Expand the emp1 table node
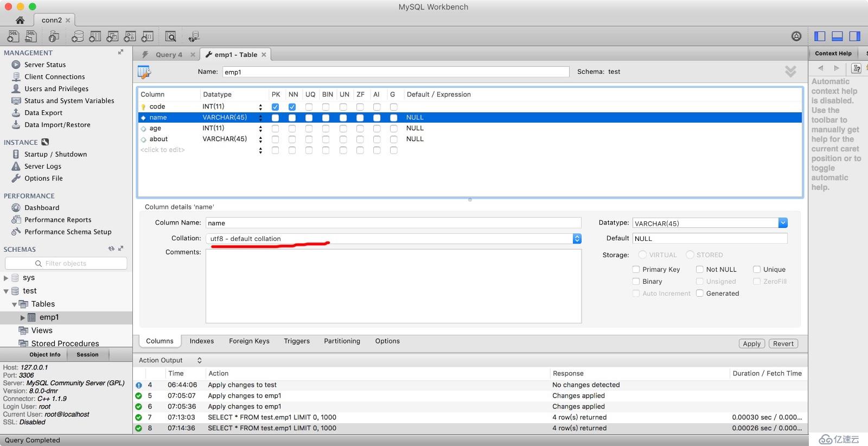The image size is (868, 446). click(23, 317)
